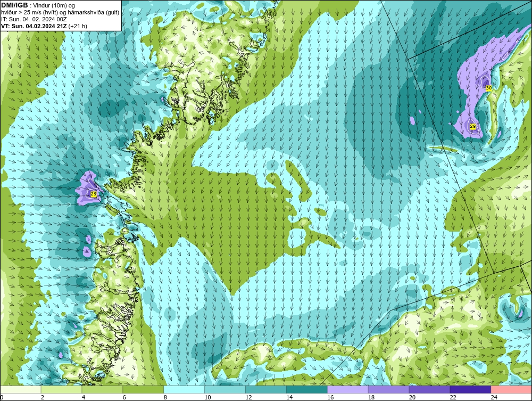This screenshot has height=401, width=532.
Task: Click the valid time VT: Sun. 04.02.2024 21Z text
Action: coord(34,26)
